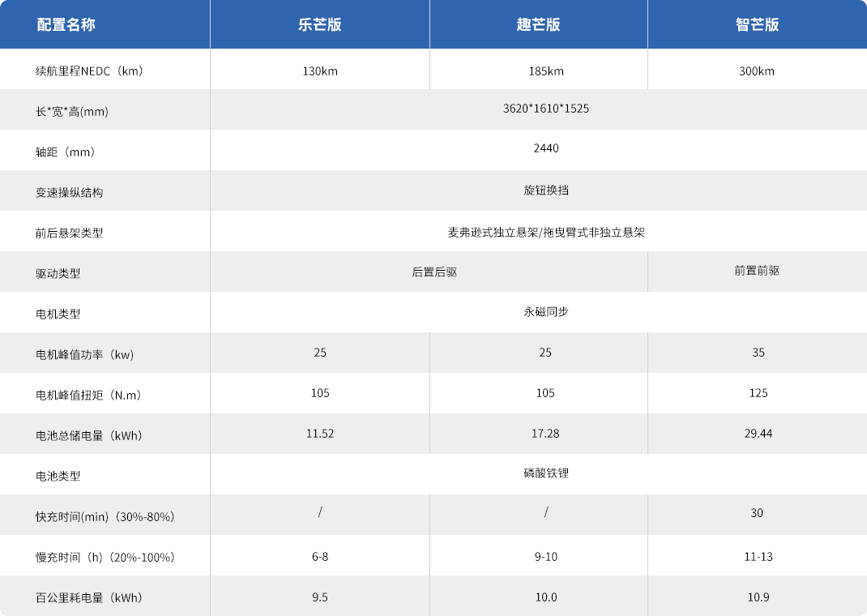Click the 配置名称 header cell
867x616 pixels.
point(66,24)
